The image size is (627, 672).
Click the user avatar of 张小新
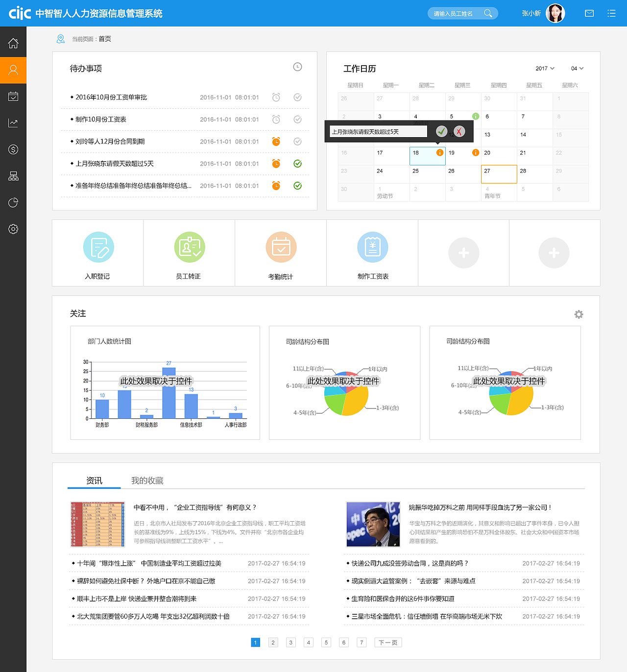click(555, 13)
